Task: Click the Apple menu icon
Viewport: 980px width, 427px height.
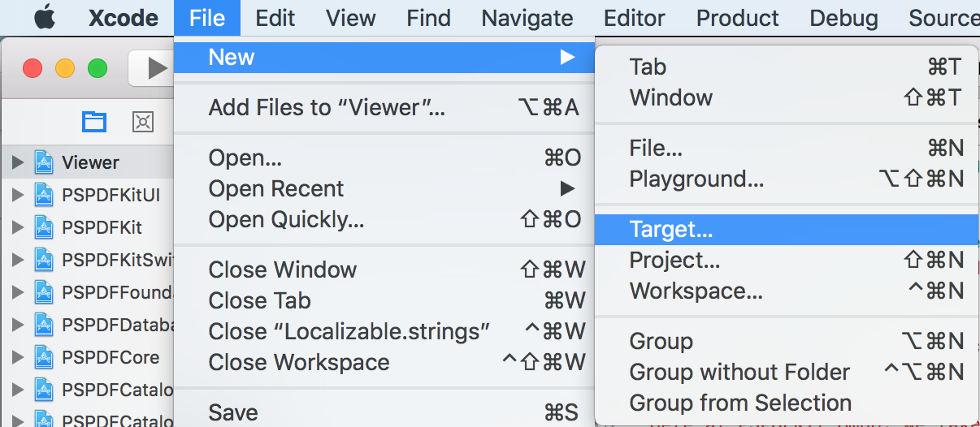Action: (x=44, y=18)
